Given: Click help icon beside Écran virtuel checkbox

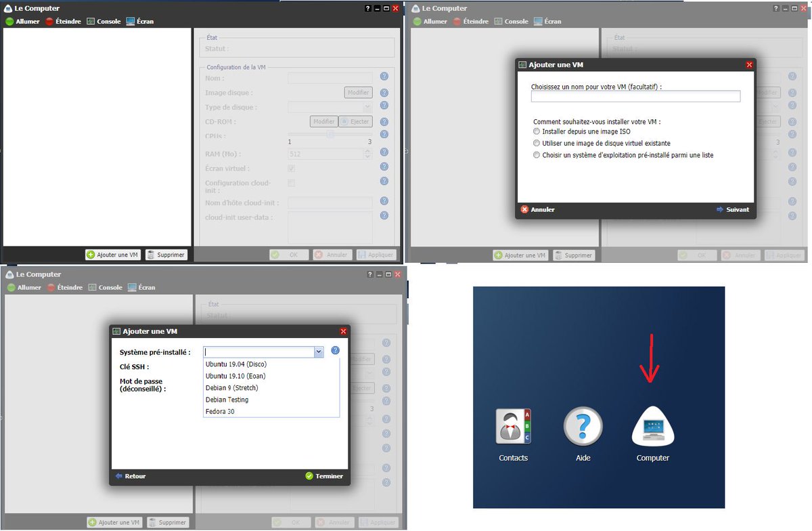Looking at the screenshot, I should point(384,167).
